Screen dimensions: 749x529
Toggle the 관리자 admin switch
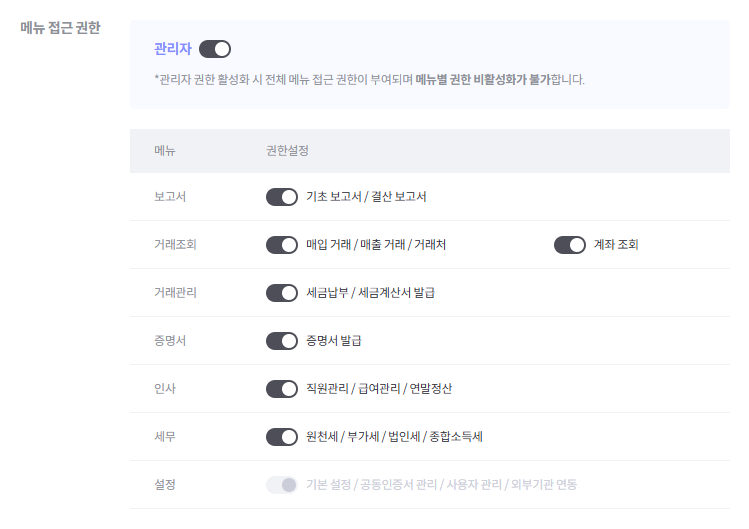[x=215, y=49]
